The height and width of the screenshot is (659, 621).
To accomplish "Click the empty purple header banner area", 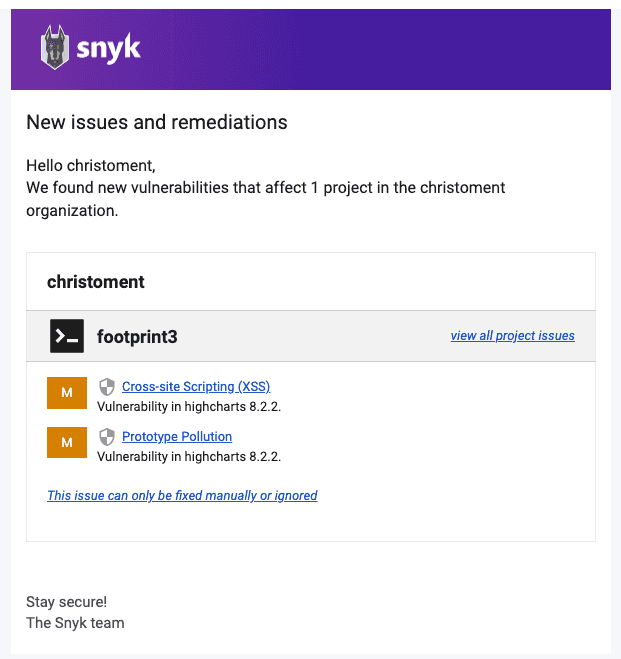I will 400,49.
